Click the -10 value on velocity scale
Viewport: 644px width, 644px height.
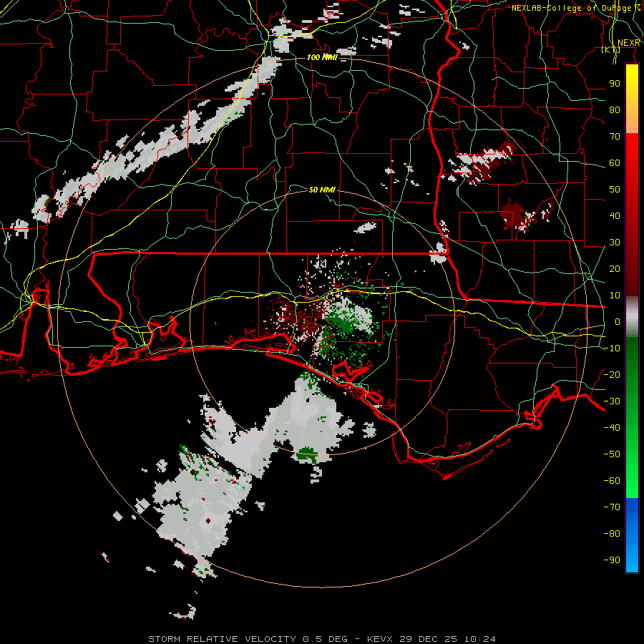click(x=612, y=348)
